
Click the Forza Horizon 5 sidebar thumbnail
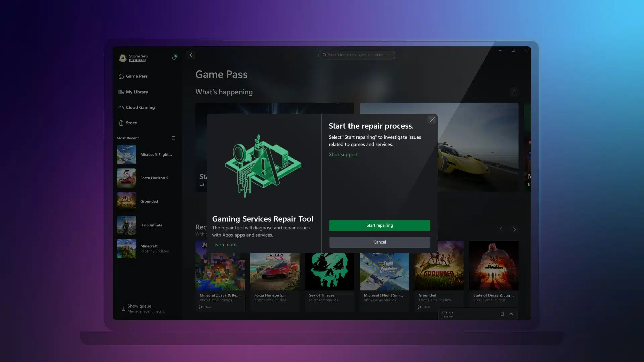click(126, 178)
